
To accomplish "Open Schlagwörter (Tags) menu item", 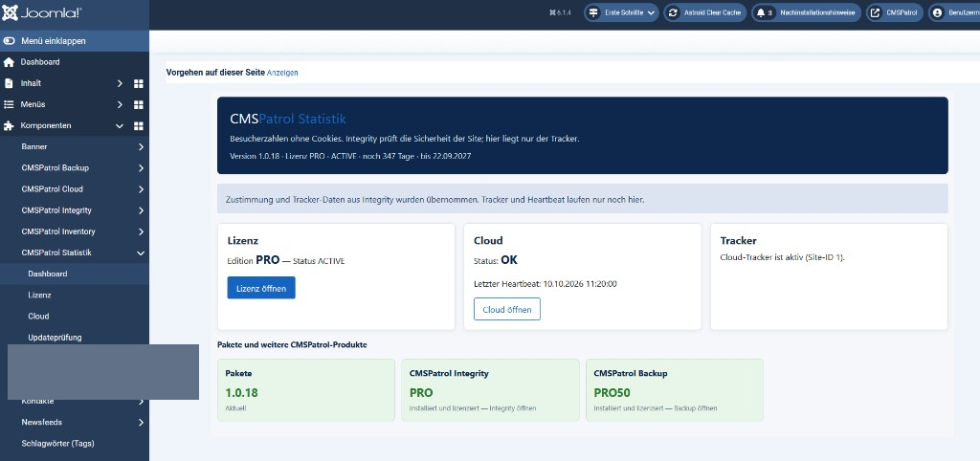I will [x=57, y=444].
